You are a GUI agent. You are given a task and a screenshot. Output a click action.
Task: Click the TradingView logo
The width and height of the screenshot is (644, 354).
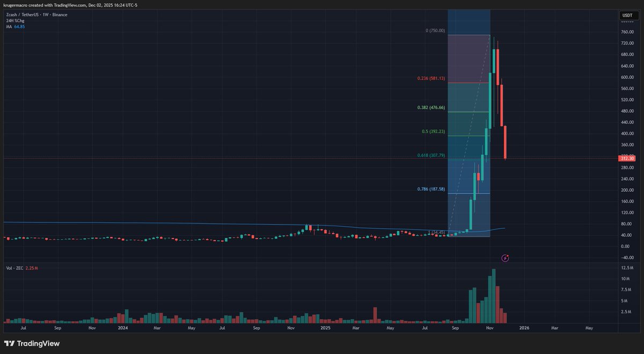32,343
